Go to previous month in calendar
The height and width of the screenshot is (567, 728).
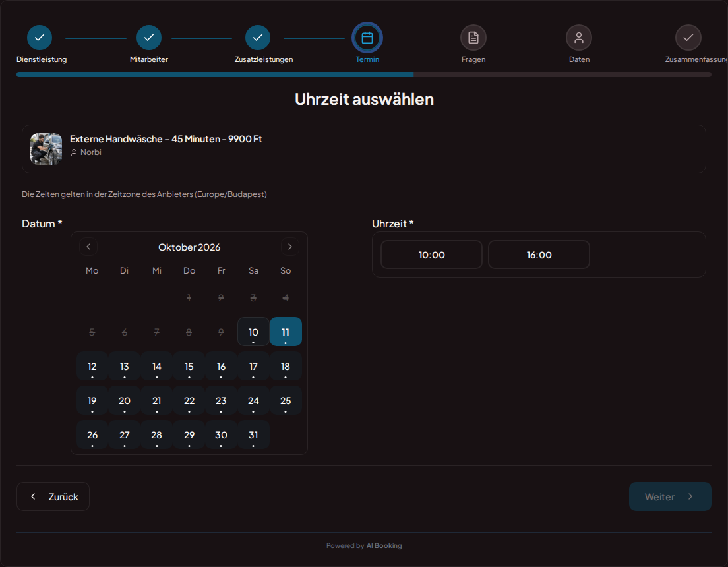[x=88, y=247]
